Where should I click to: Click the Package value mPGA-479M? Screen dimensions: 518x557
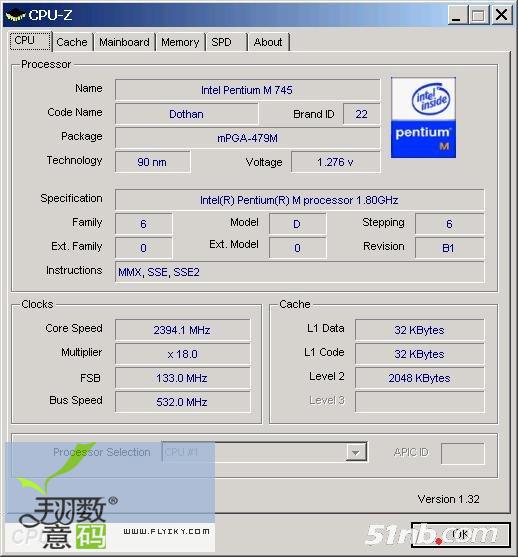tap(247, 138)
